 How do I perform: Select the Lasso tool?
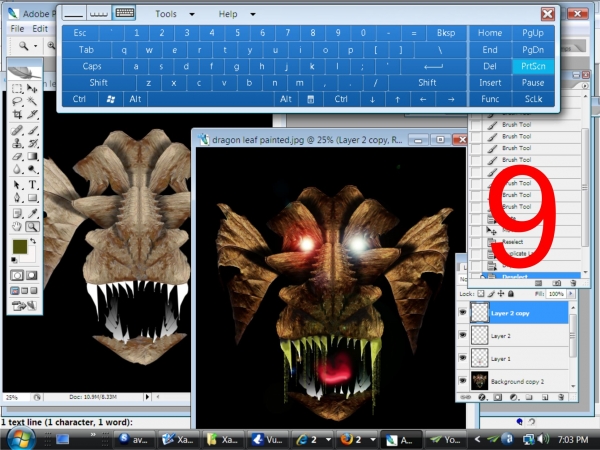pos(17,101)
